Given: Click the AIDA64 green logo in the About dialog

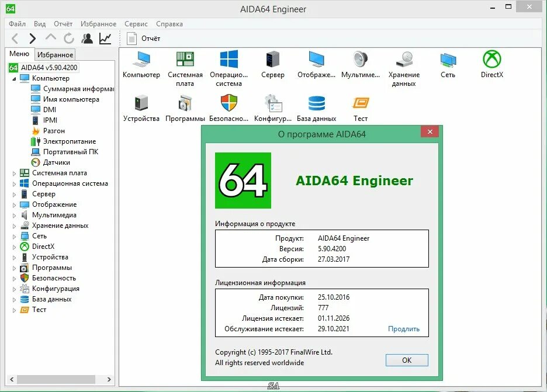Looking at the screenshot, I should point(243,181).
